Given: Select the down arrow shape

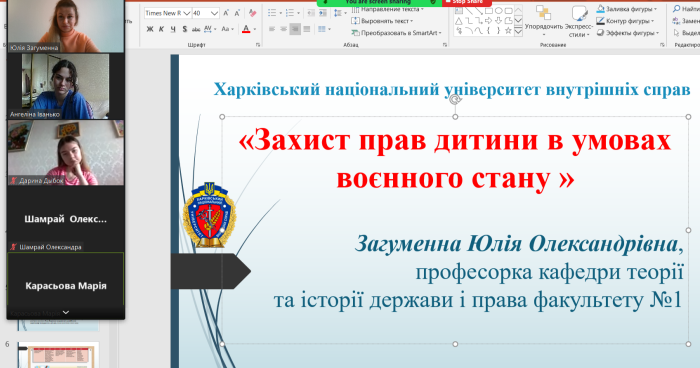Looking at the screenshot, I should 499,21.
